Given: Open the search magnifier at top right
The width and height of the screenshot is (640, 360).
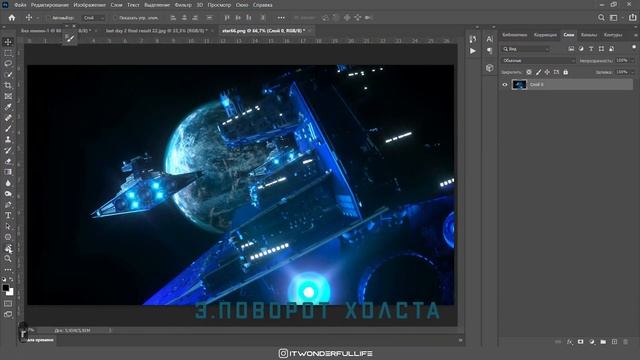Looking at the screenshot, I should [601, 18].
